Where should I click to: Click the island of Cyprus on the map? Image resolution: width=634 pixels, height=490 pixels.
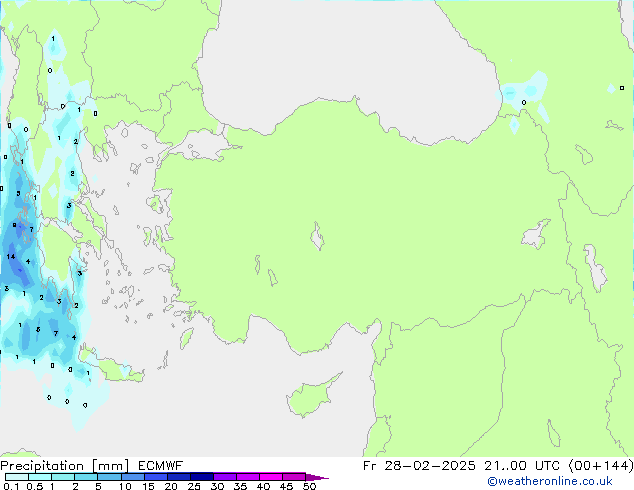click(311, 396)
